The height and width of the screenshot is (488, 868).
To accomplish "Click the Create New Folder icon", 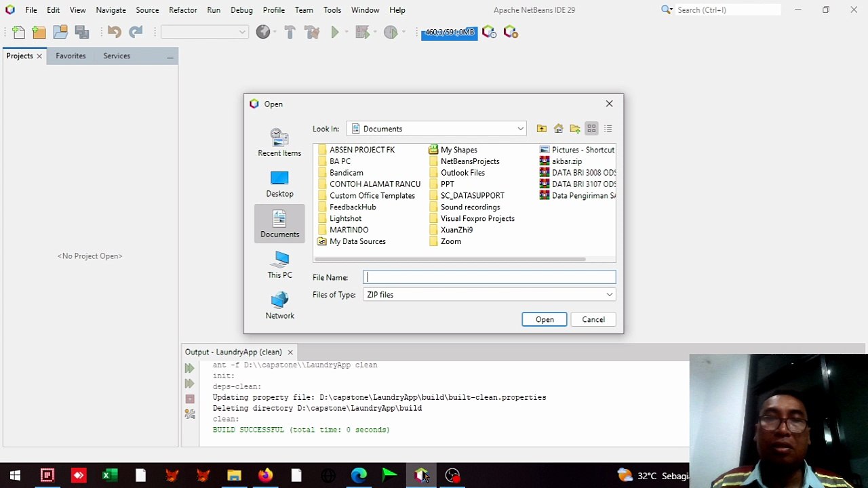I will tap(575, 129).
